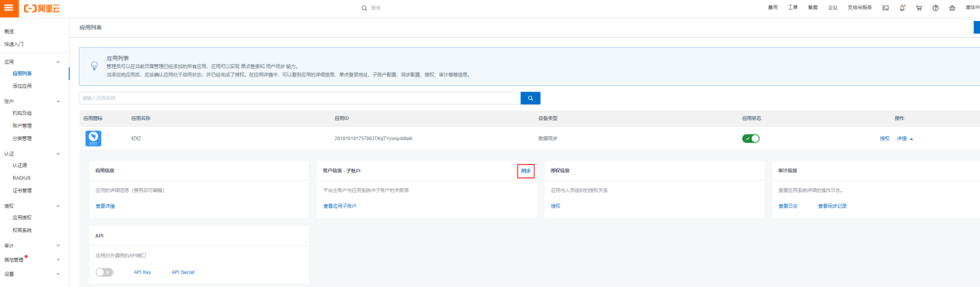Click 授权 link in 授权信息 card
This screenshot has height=287, width=980.
[555, 206]
